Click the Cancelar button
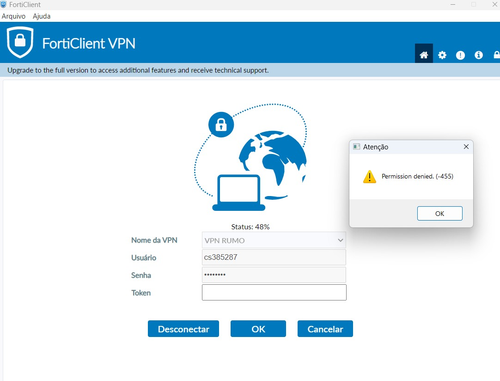 [325, 329]
